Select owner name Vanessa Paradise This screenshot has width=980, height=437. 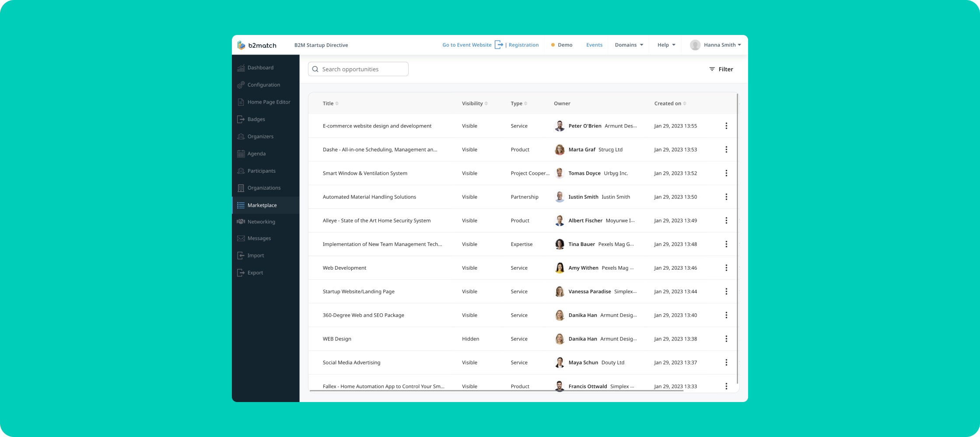[x=590, y=291]
